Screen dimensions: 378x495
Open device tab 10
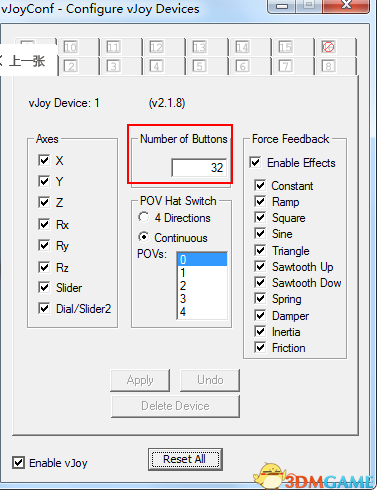pyautogui.click(x=70, y=47)
